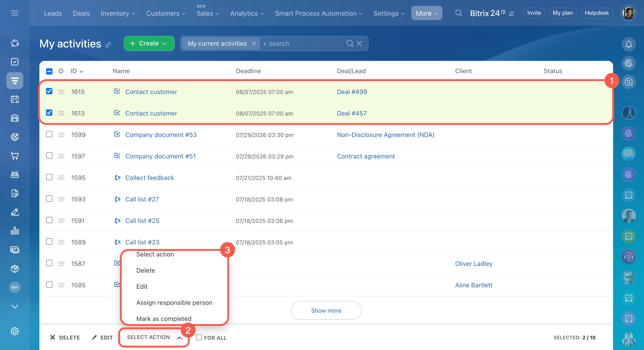644x350 pixels.
Task: Expand the Analytics menu
Action: pyautogui.click(x=247, y=13)
